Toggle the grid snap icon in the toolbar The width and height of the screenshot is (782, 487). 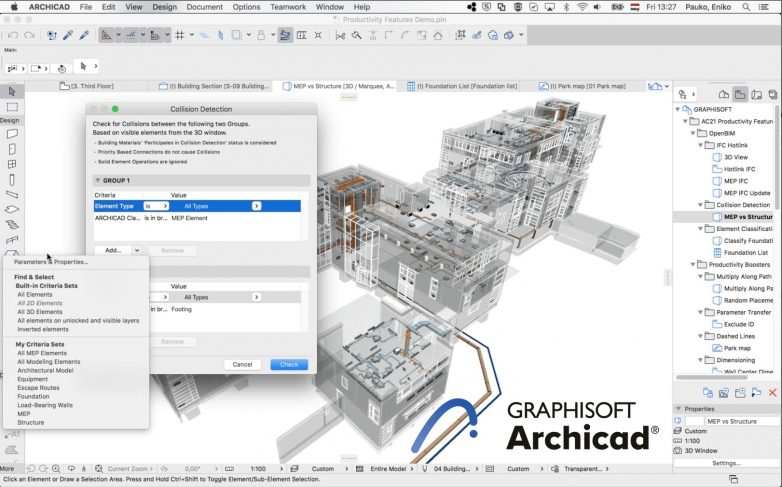tap(180, 35)
